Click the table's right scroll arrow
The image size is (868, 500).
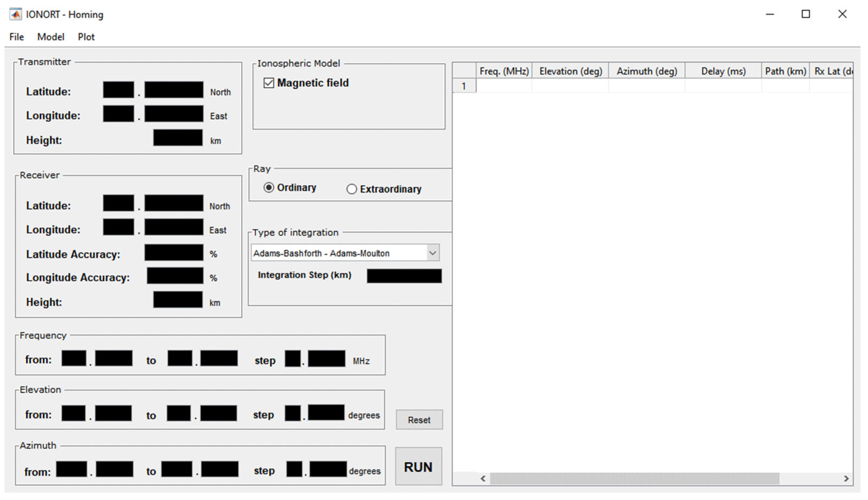coord(846,478)
